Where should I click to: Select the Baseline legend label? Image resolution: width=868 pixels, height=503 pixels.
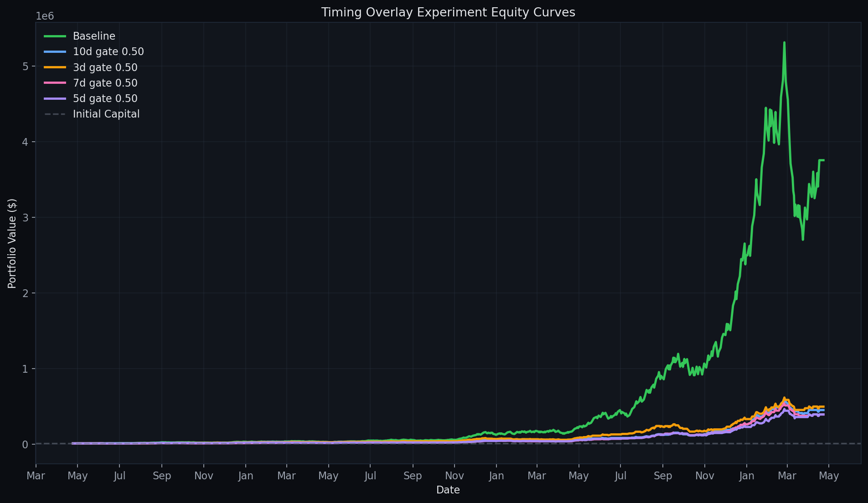(94, 36)
